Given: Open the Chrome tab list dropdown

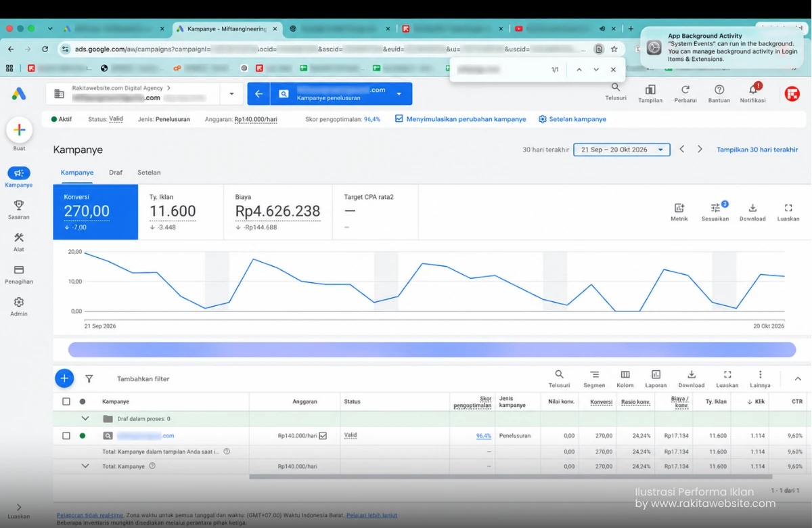Looking at the screenshot, I should 50,28.
